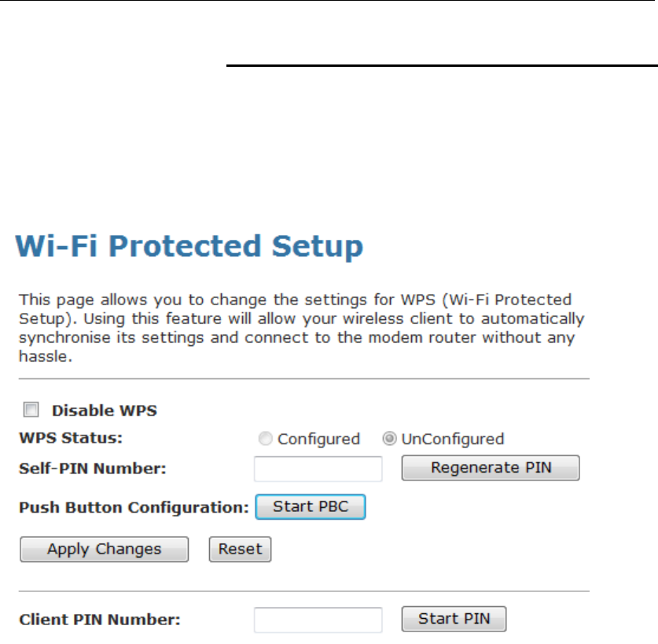Choose the UnConfigured radio button

pos(389,440)
